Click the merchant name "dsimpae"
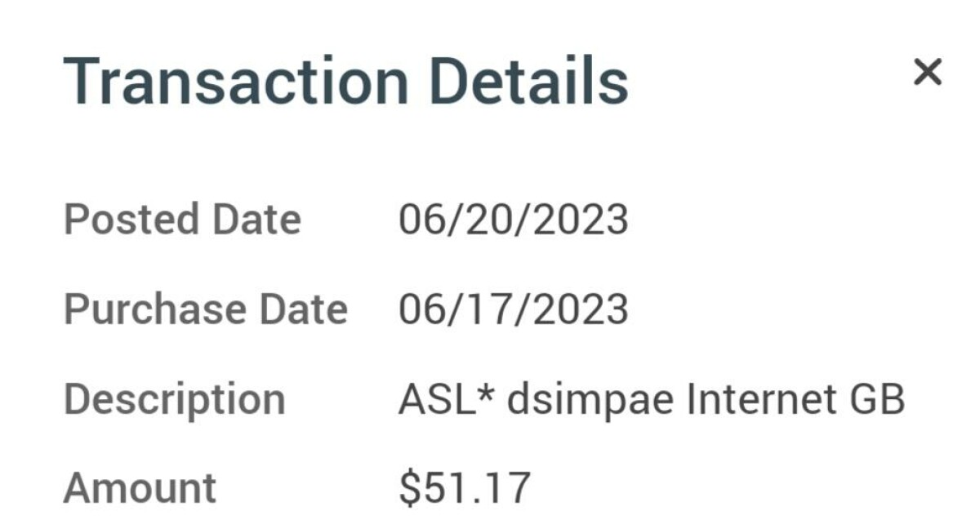This screenshot has height=520, width=980. coord(588,400)
